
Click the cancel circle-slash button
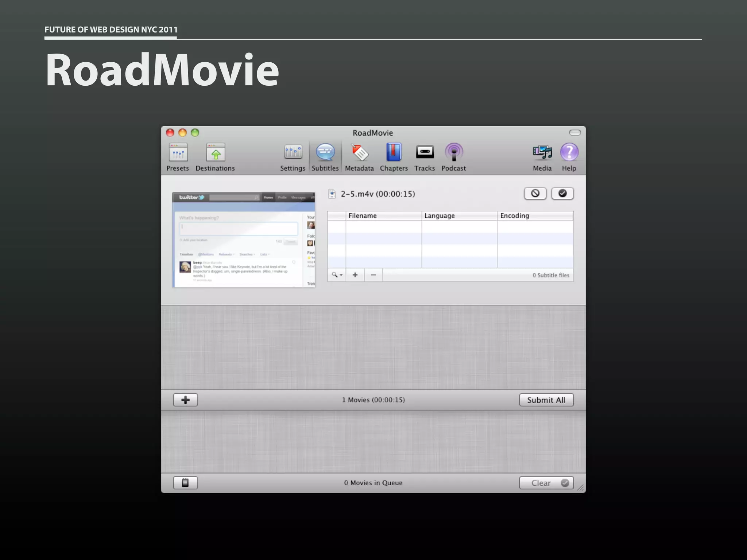click(x=535, y=194)
